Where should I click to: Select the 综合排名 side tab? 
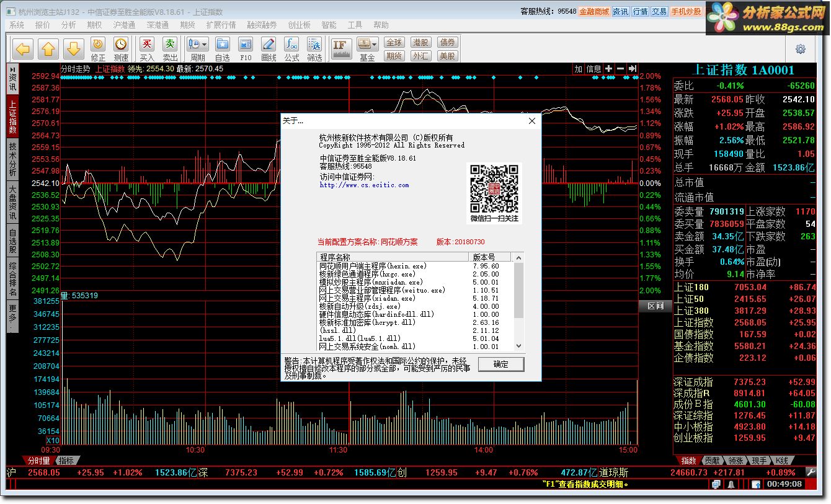click(x=12, y=279)
